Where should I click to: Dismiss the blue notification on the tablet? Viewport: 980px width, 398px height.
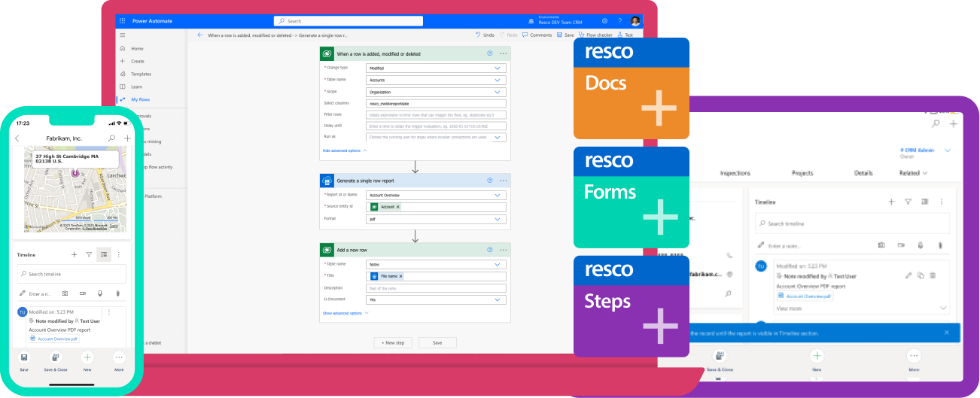point(947,333)
